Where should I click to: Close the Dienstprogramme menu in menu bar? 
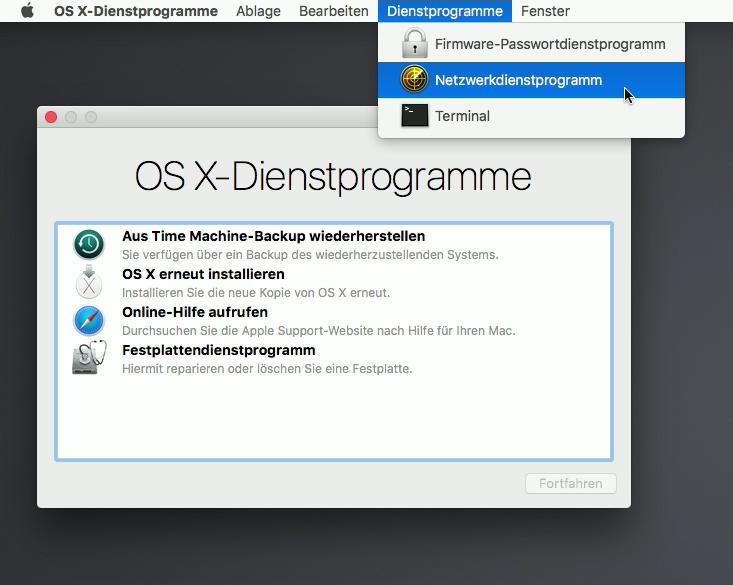445,11
